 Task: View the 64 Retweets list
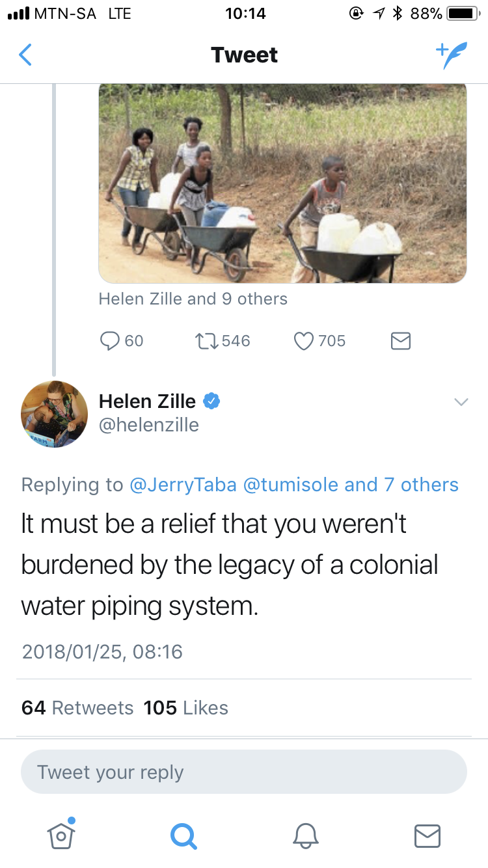click(77, 707)
